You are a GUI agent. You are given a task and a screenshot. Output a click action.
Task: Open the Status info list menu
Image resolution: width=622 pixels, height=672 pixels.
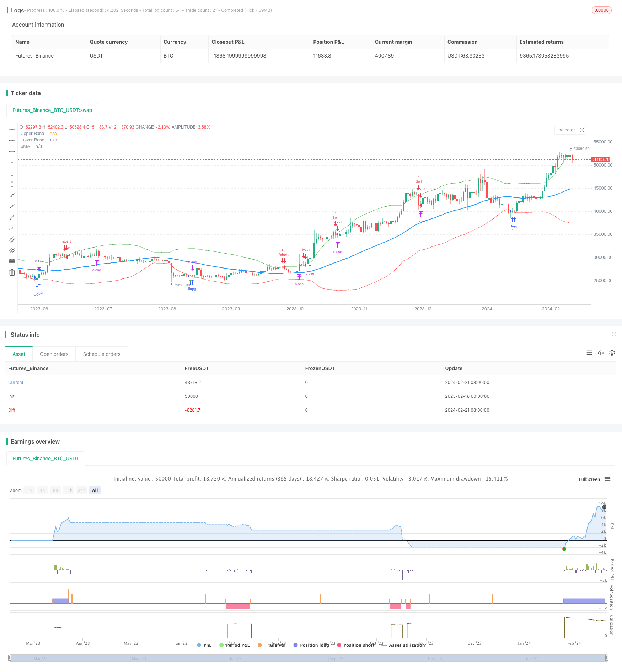tap(589, 353)
